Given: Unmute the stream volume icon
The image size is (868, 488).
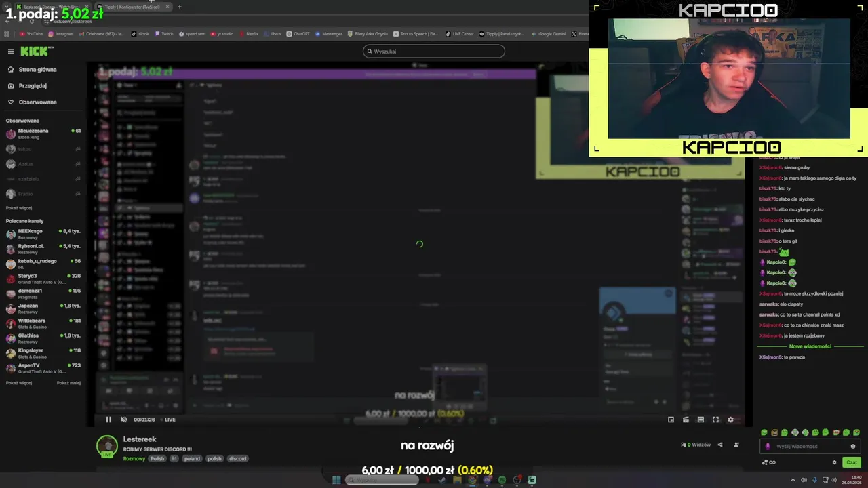Looking at the screenshot, I should point(123,420).
